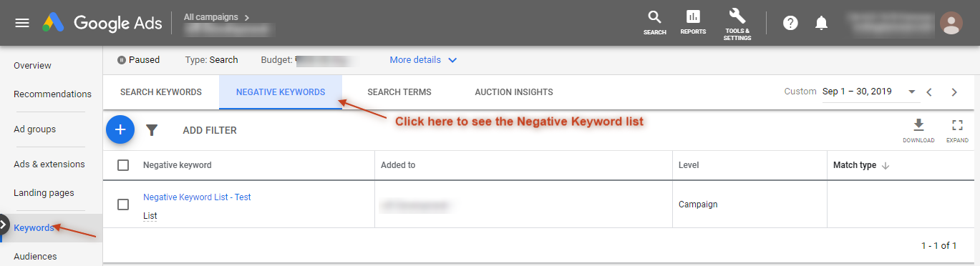Download the negative keyword table

pyautogui.click(x=918, y=125)
